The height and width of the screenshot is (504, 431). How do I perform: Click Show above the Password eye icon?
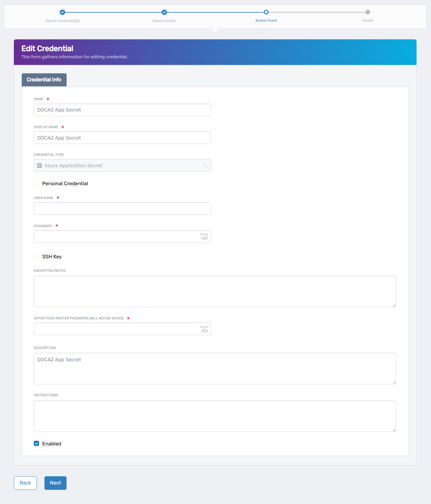(204, 234)
